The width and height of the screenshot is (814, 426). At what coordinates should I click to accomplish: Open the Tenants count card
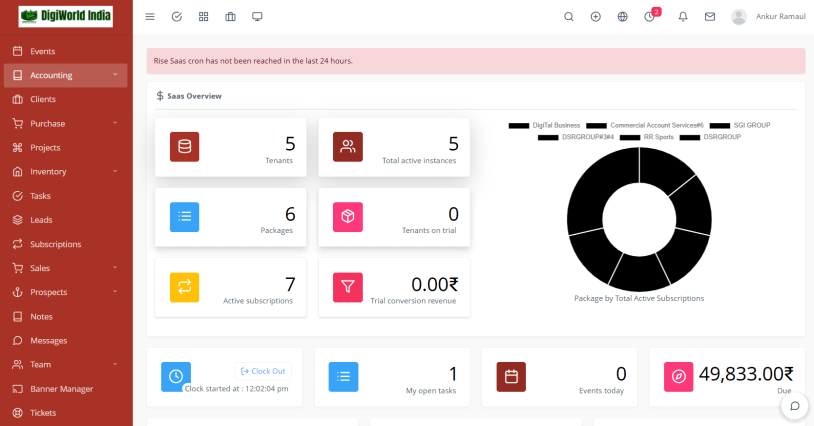click(232, 147)
